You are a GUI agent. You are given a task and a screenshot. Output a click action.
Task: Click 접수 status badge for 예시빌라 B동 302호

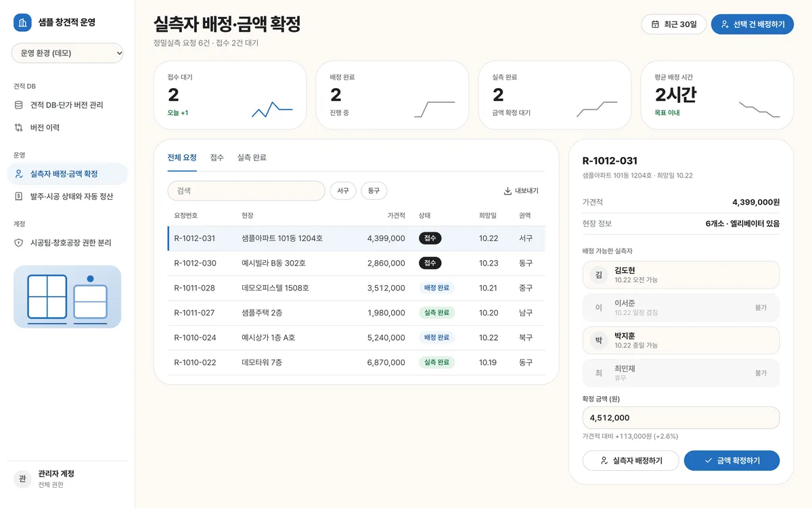(430, 263)
